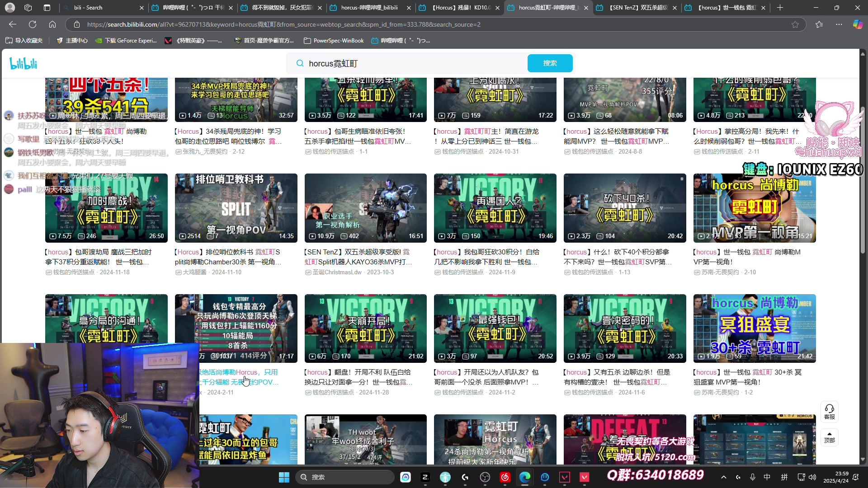Open the notification bell in the tray
This screenshot has height=488, width=868.
pyautogui.click(x=856, y=477)
